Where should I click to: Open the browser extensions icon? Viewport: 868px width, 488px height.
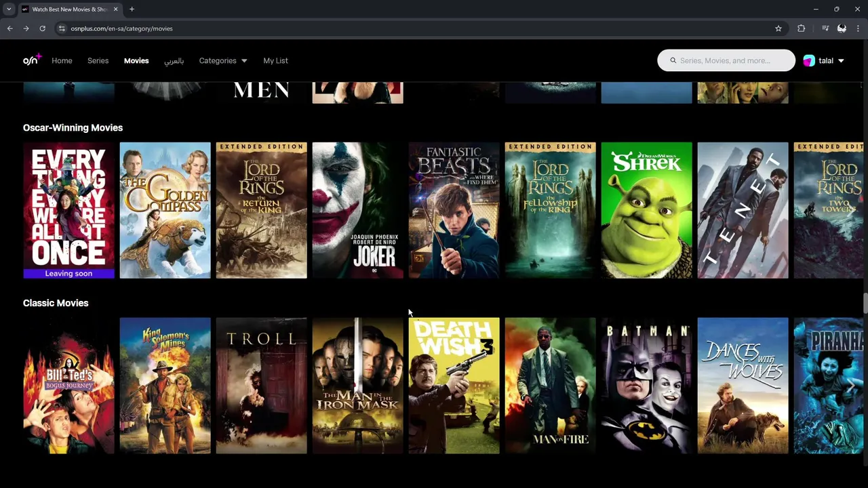(x=802, y=28)
